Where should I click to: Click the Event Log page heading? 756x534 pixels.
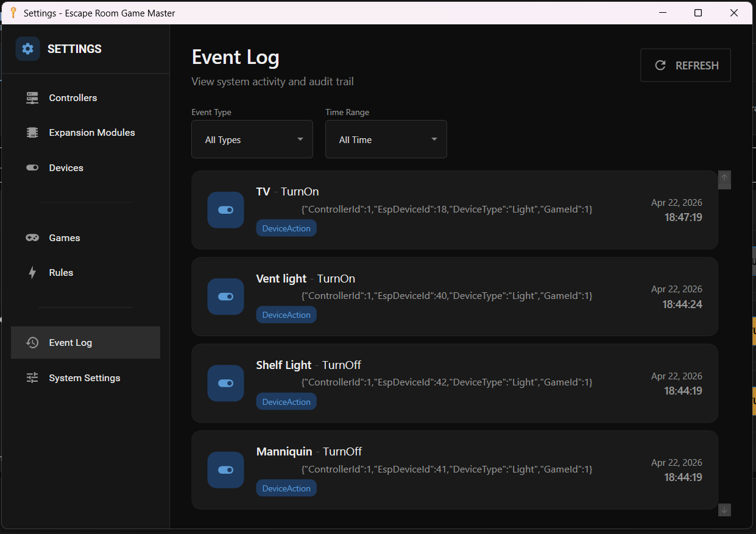click(x=236, y=58)
